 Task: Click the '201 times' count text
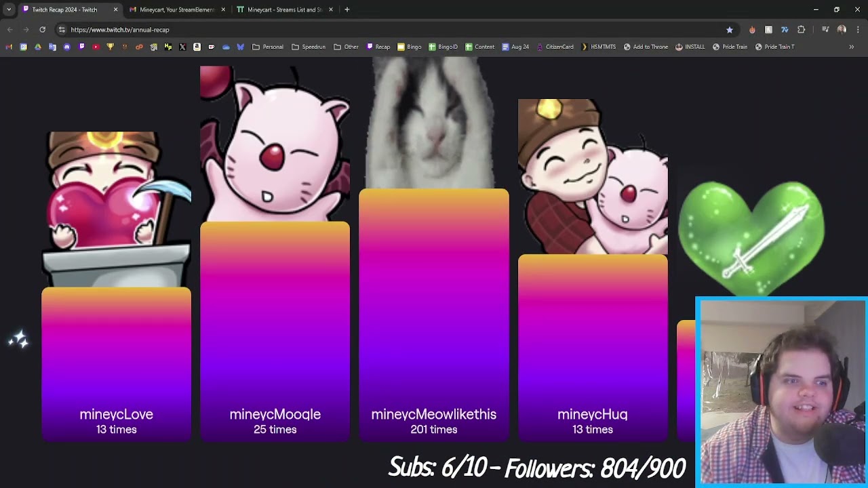[x=433, y=430]
